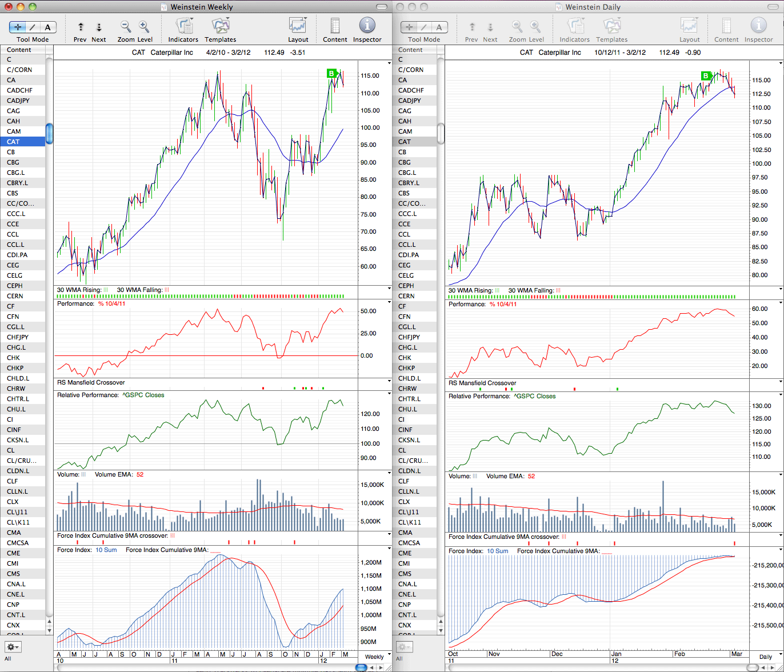Click Next arrow icon in Weinstein Weekly

pyautogui.click(x=99, y=27)
